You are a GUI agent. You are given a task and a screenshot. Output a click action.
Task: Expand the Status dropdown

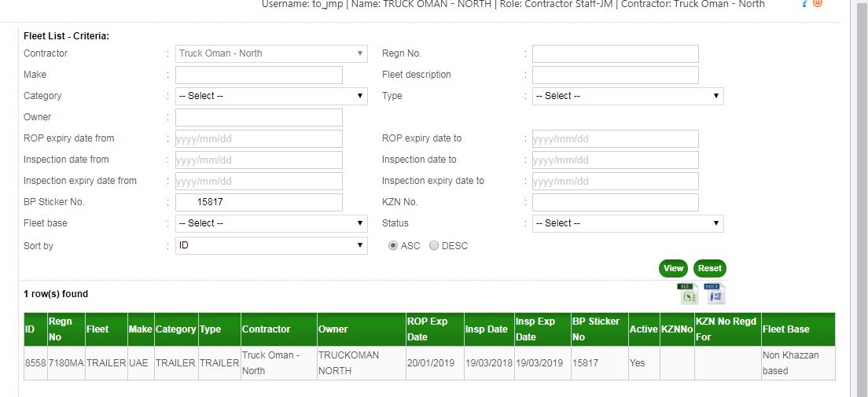[627, 223]
